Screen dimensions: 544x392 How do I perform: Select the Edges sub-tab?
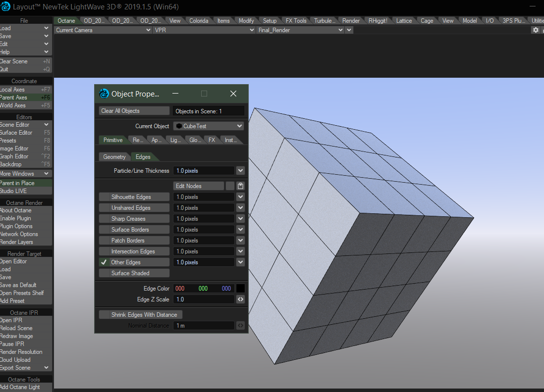coord(143,157)
